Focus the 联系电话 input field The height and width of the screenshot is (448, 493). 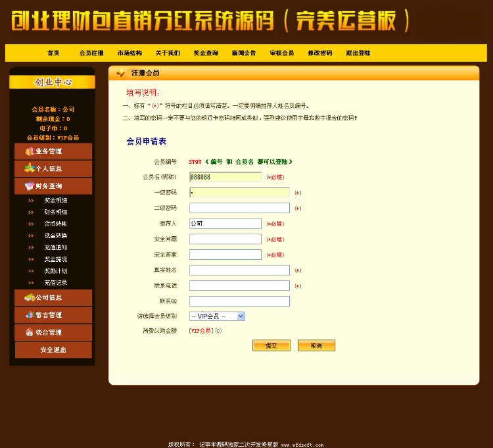[x=239, y=286]
